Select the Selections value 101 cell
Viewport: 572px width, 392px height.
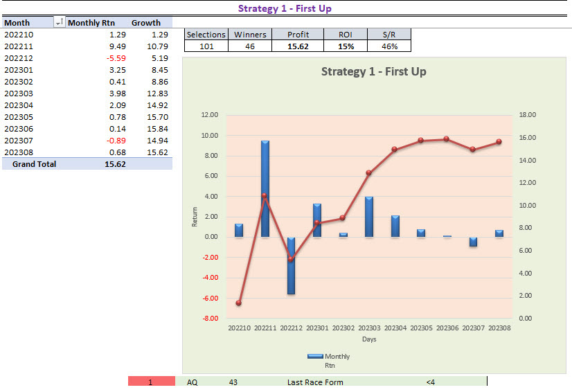coord(206,46)
